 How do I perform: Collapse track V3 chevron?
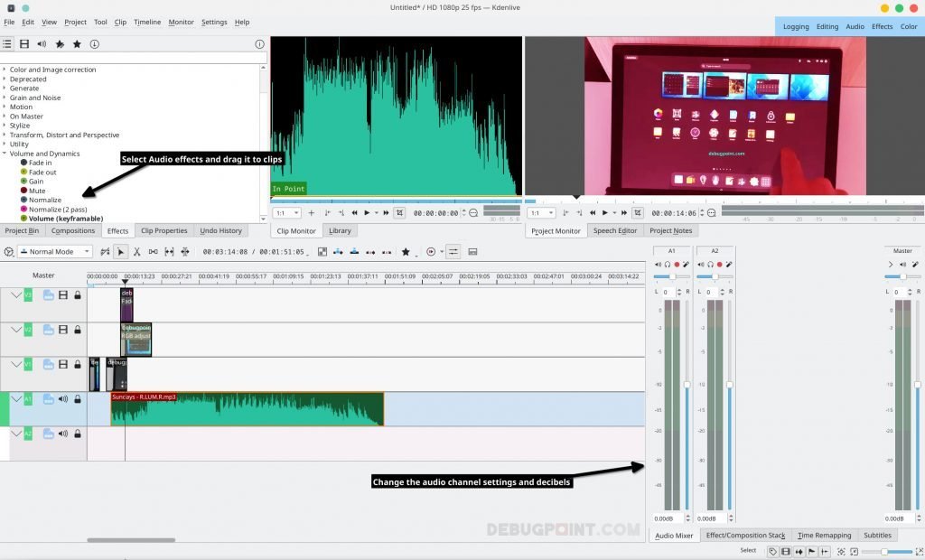click(x=16, y=295)
